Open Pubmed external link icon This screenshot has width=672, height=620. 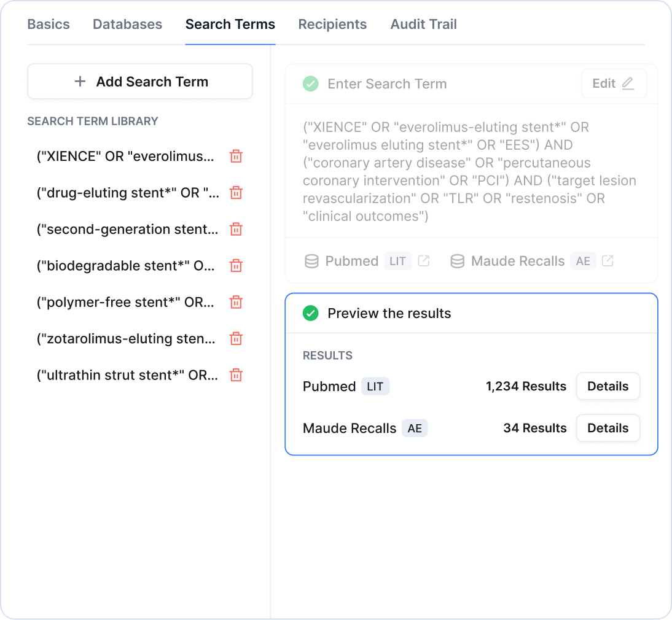pyautogui.click(x=423, y=261)
